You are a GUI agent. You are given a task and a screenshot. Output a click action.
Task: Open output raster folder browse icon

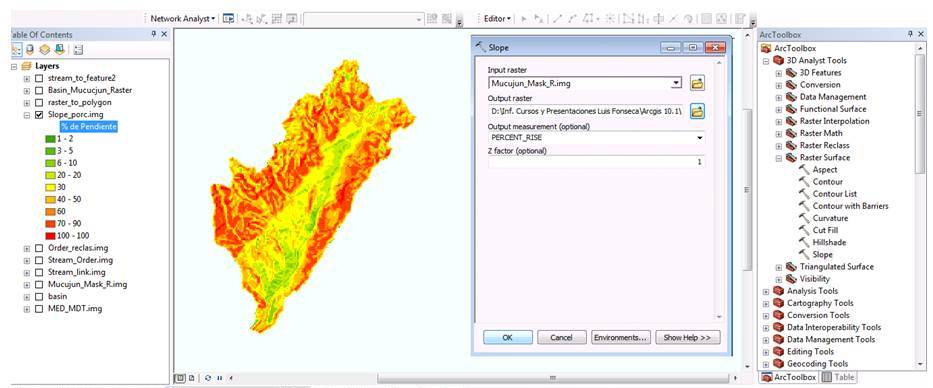click(697, 111)
